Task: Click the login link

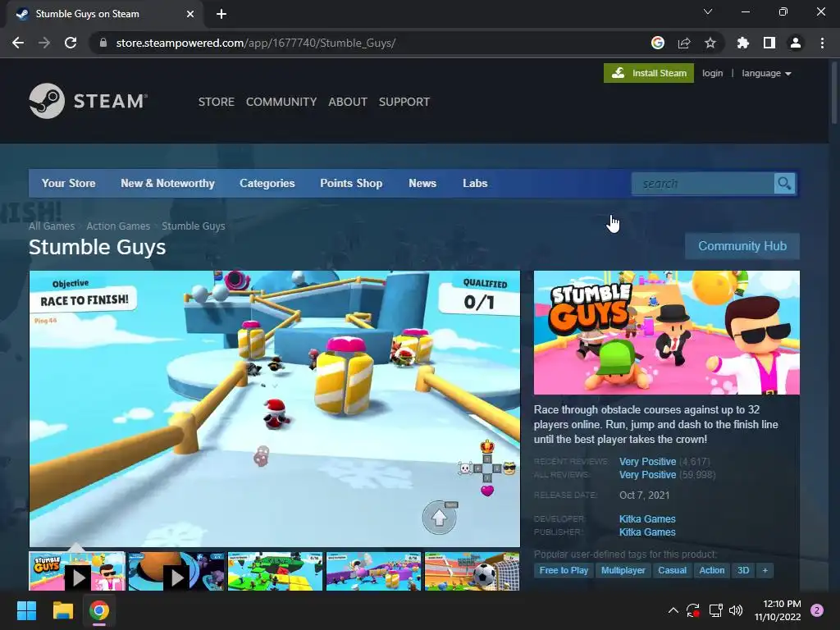Action: tap(713, 73)
